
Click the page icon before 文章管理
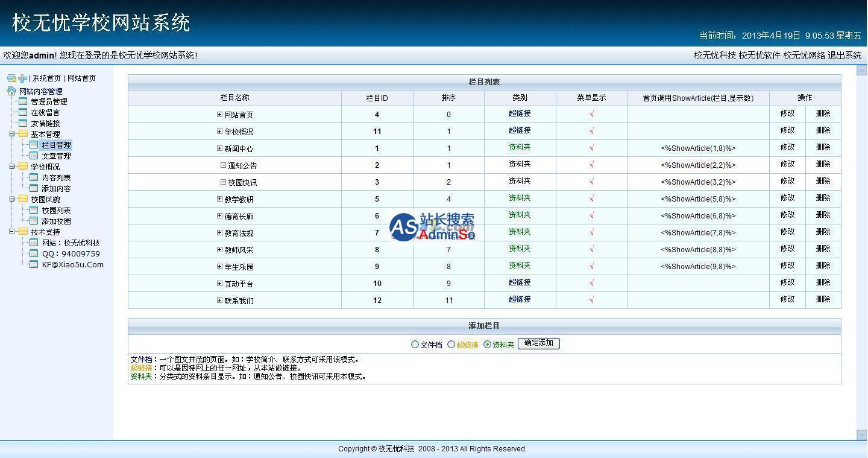tap(34, 156)
